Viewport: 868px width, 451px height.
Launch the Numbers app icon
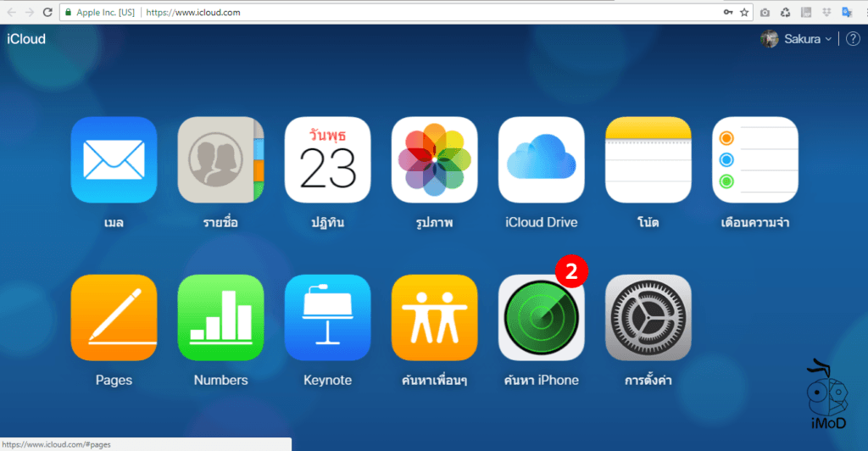[x=220, y=318]
